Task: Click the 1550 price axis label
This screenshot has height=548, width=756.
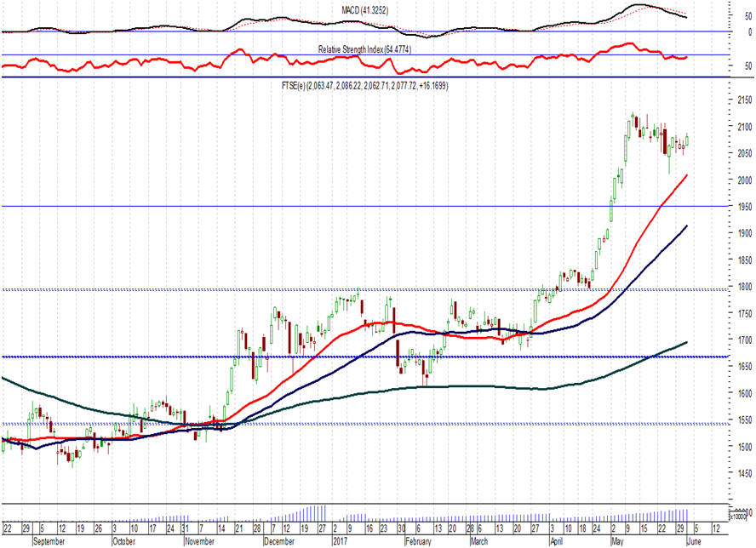Action: pos(744,420)
